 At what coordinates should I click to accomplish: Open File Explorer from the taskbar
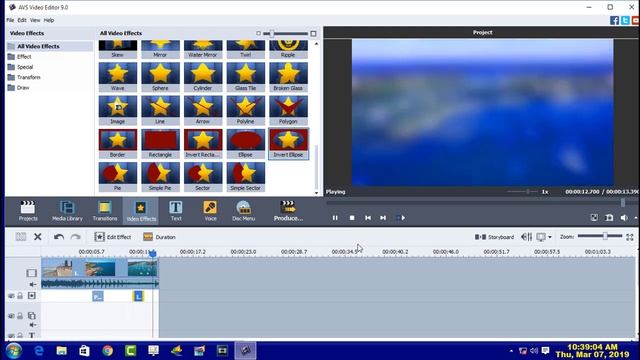(62, 351)
